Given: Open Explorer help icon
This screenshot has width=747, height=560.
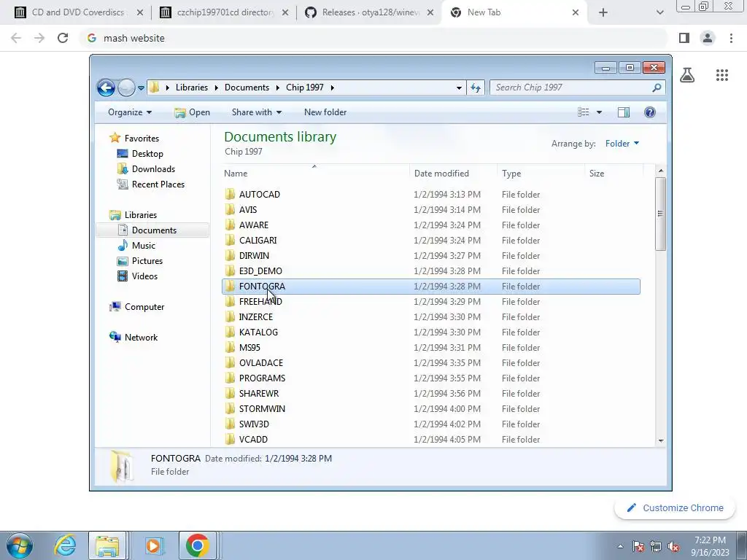Looking at the screenshot, I should [x=649, y=112].
